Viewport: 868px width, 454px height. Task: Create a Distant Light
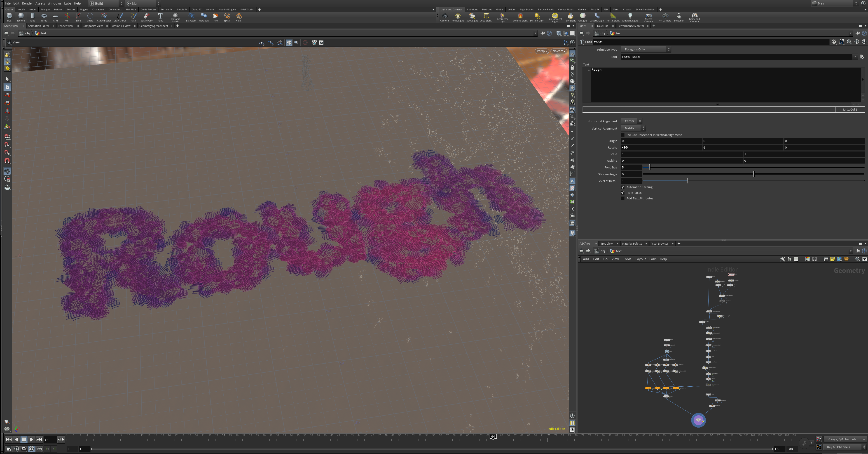(x=537, y=17)
